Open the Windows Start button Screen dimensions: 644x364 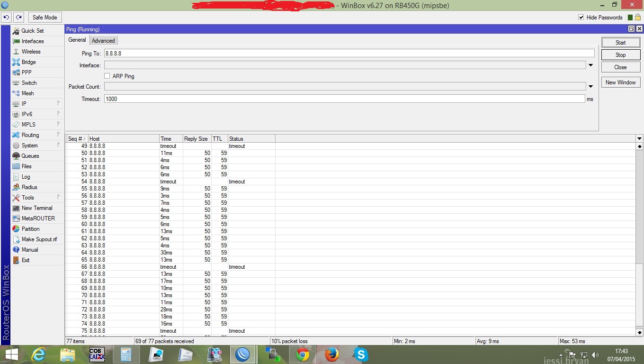click(11, 355)
